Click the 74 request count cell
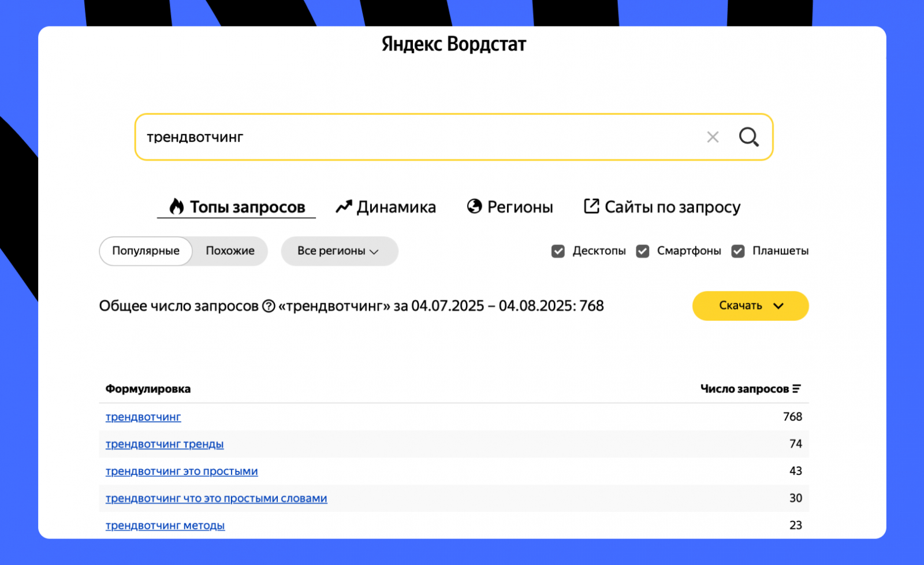Viewport: 924px width, 565px height. point(796,444)
